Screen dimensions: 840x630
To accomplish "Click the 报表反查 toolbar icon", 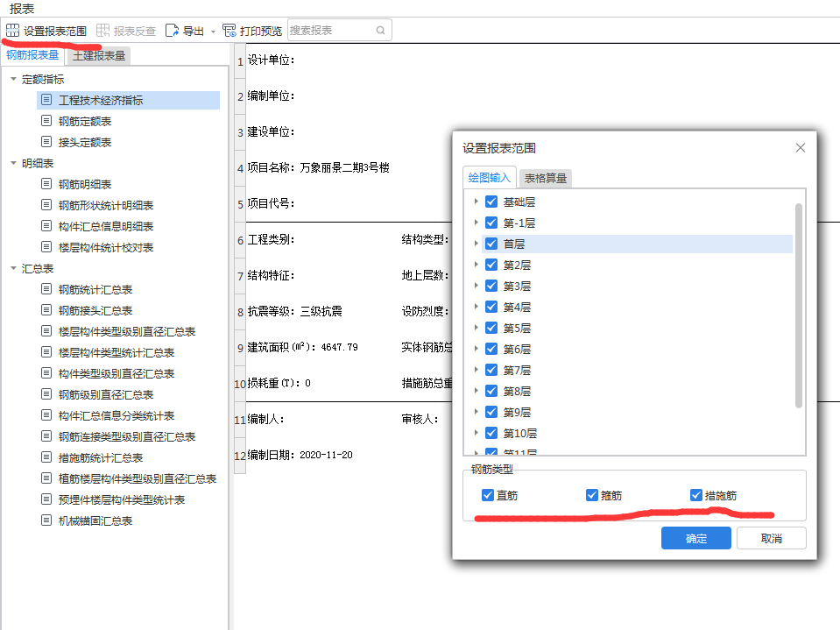I will [x=102, y=31].
